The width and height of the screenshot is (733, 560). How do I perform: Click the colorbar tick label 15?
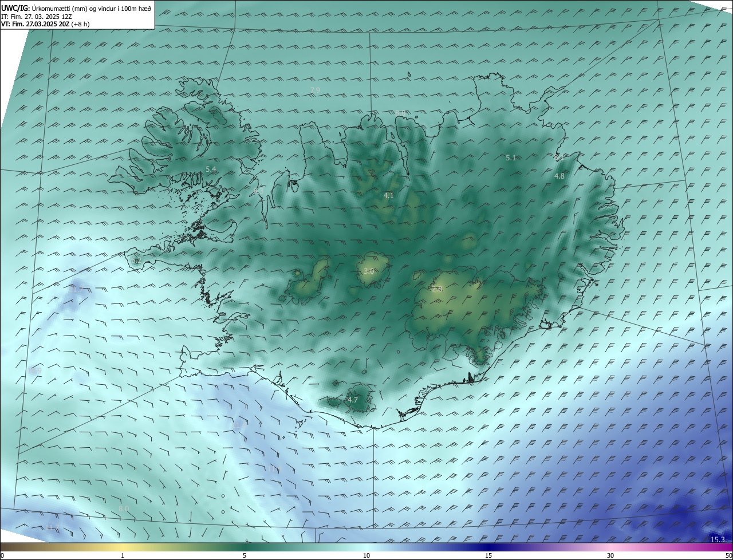click(488, 555)
